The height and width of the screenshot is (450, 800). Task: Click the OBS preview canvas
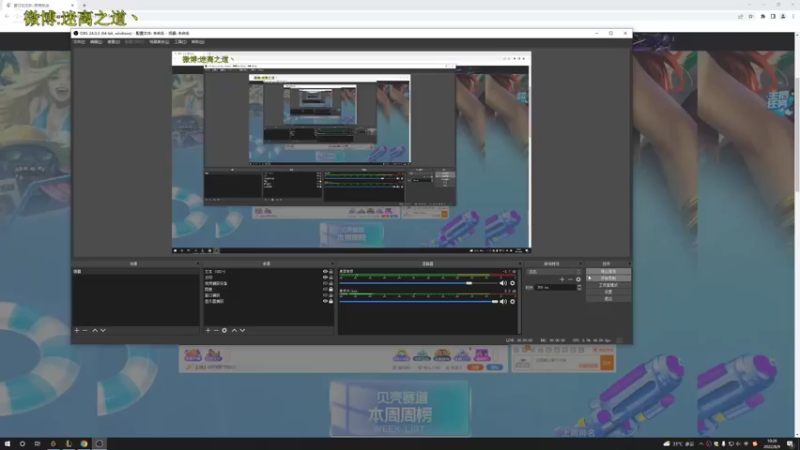352,152
